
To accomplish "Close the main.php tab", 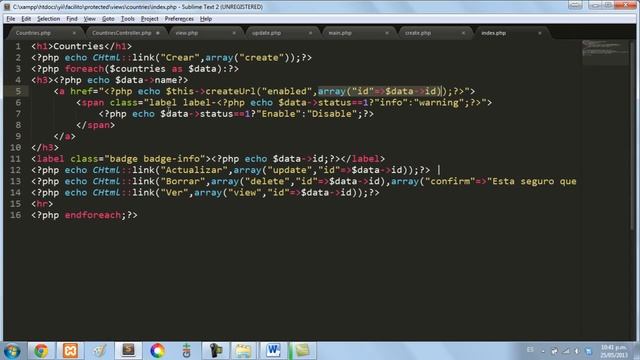I will 387,33.
